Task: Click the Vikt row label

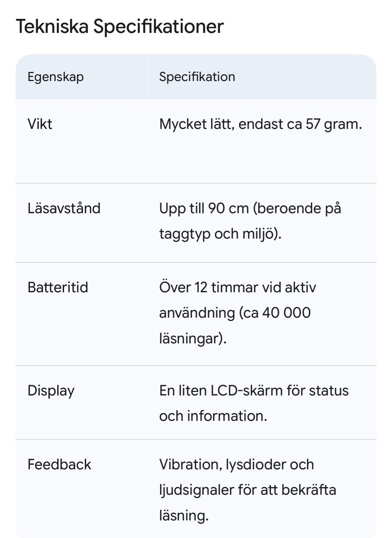Action: click(40, 124)
